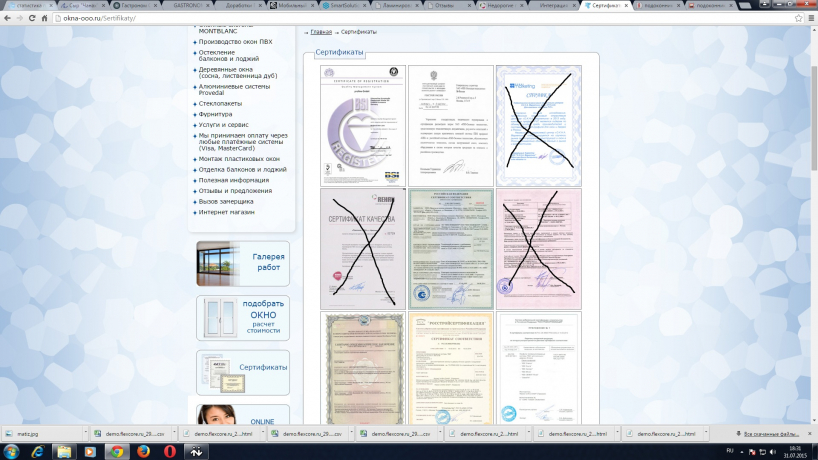Open the Галерея работ banner
This screenshot has height=460, width=818.
[243, 264]
